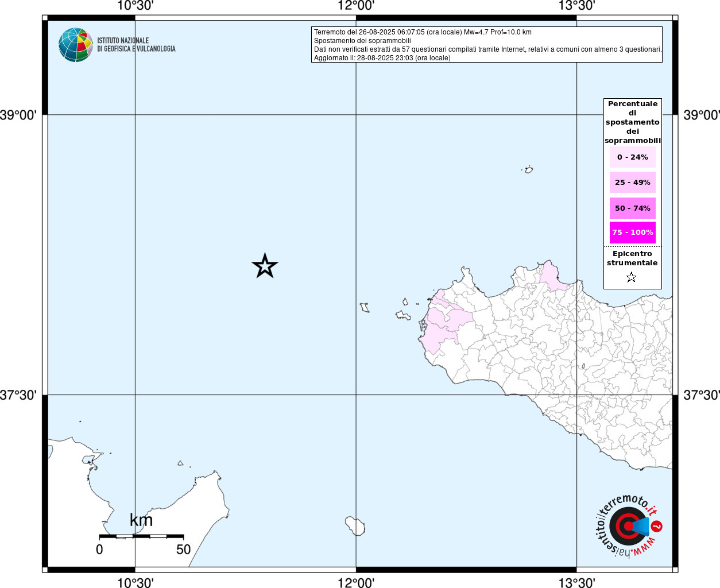
Task: Click the right 39°00' latitude label
Action: point(701,115)
